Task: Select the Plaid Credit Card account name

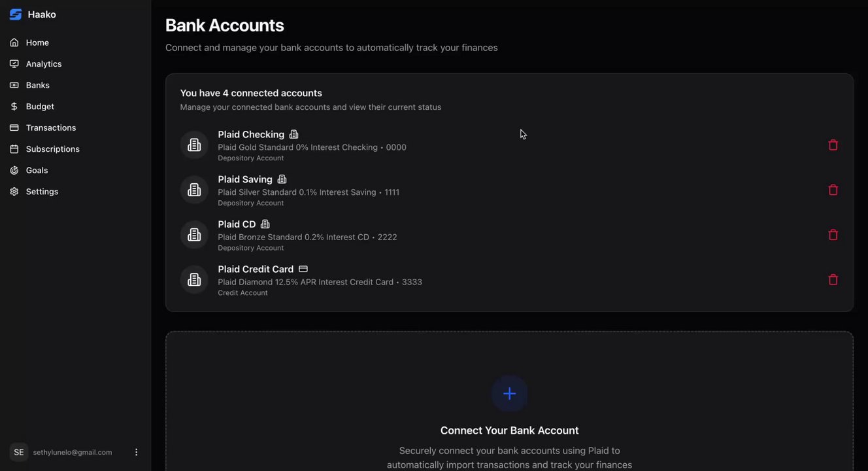Action: [256, 269]
